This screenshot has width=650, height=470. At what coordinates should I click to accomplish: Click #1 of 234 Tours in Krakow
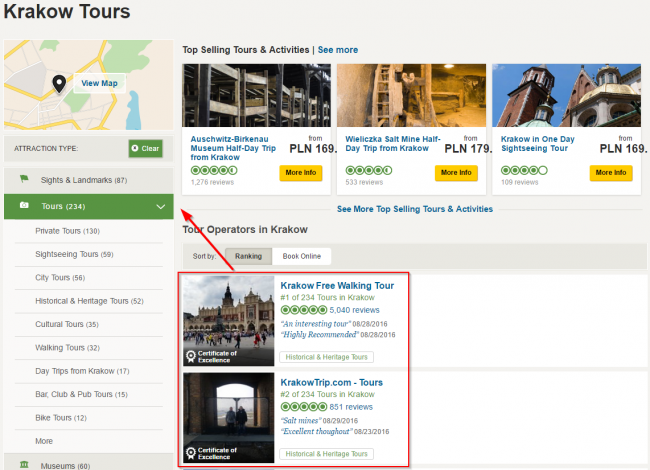[327, 297]
